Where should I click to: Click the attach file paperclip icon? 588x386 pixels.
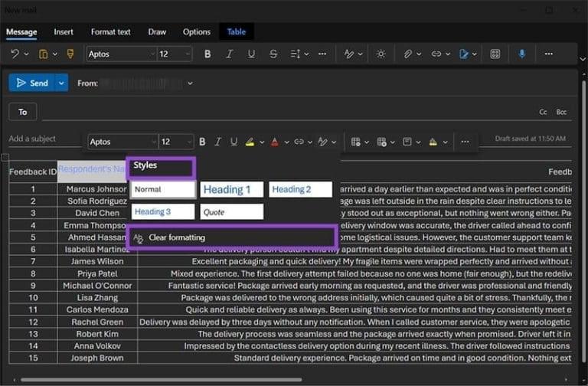[409, 54]
